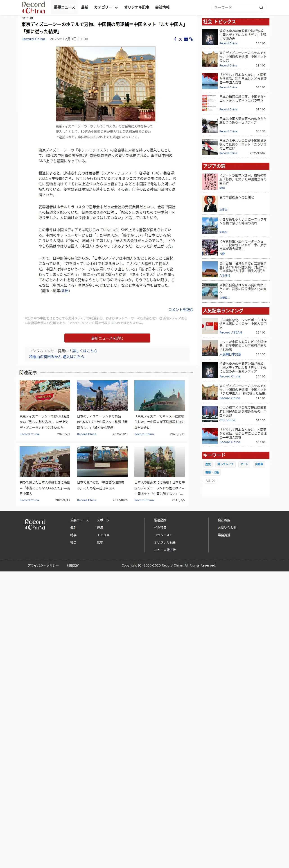This screenshot has width=289, height=868.
Task: Click the 山崎真二 author link
Action: [225, 298]
